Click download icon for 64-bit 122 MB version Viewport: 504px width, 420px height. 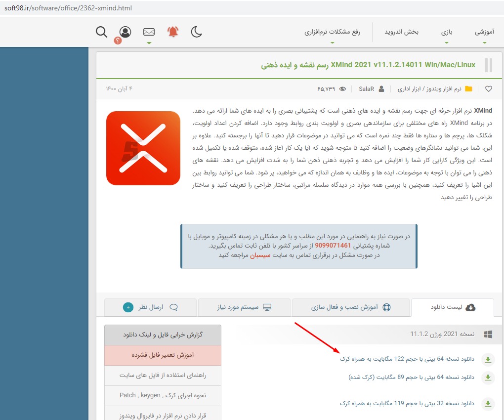click(488, 359)
